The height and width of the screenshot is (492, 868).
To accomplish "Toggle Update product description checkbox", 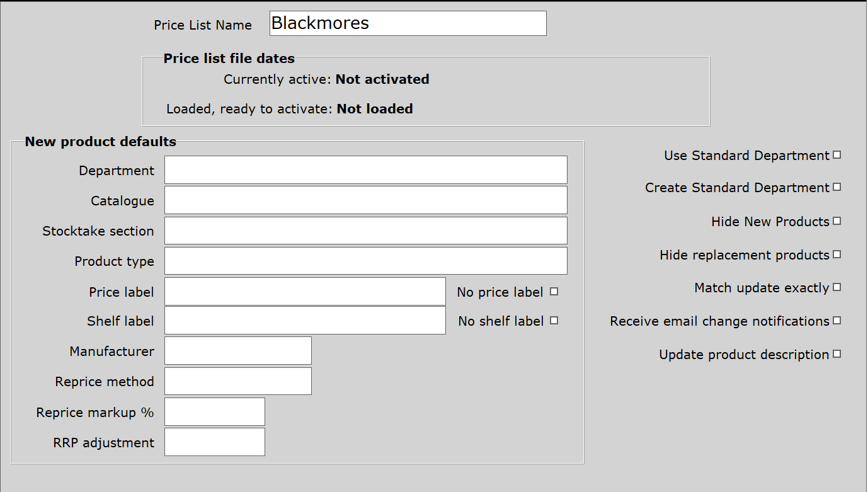I will 837,354.
